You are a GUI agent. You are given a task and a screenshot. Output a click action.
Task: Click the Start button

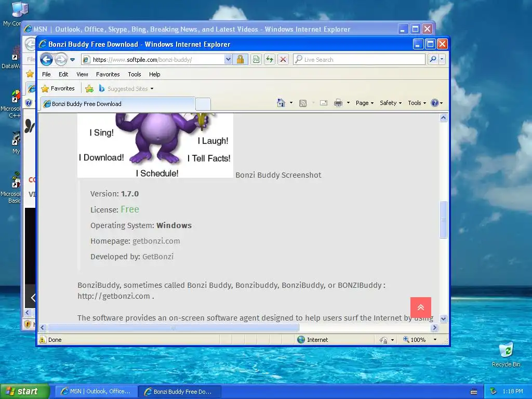[x=24, y=391]
